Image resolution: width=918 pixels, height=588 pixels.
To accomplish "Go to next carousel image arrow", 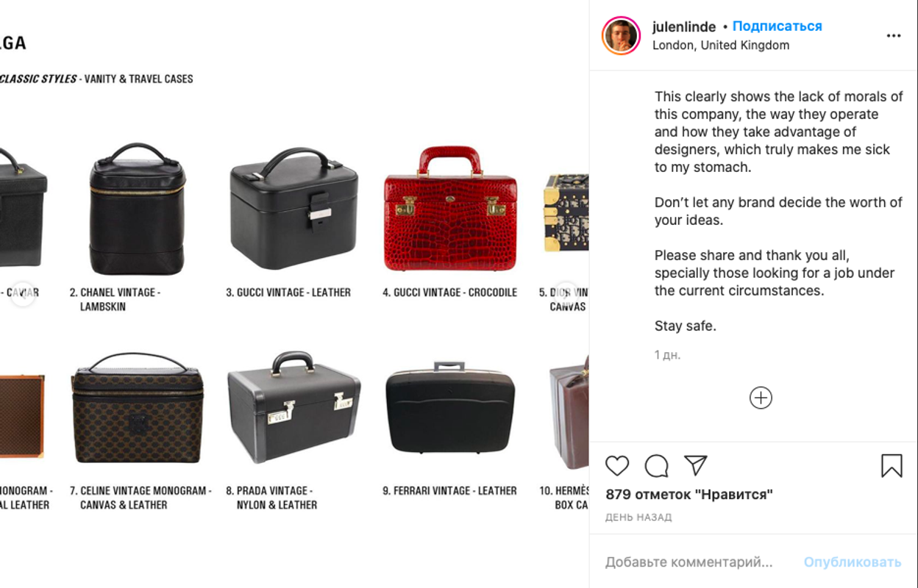I will coord(566,293).
